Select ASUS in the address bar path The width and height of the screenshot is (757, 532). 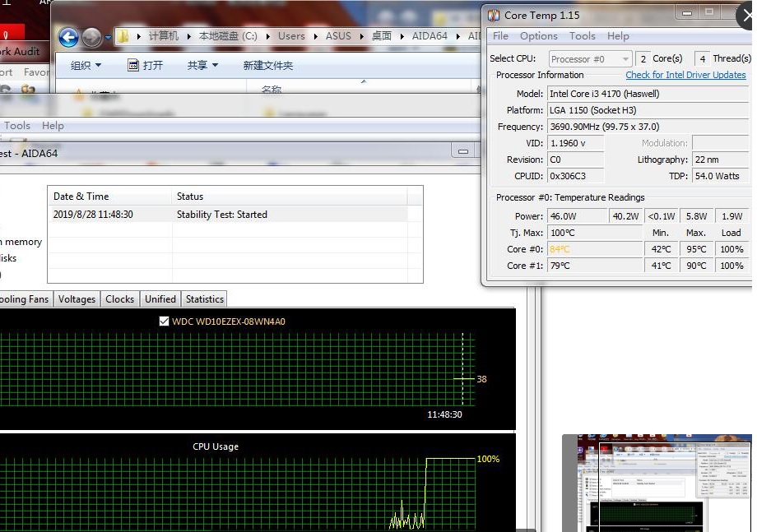[338, 36]
